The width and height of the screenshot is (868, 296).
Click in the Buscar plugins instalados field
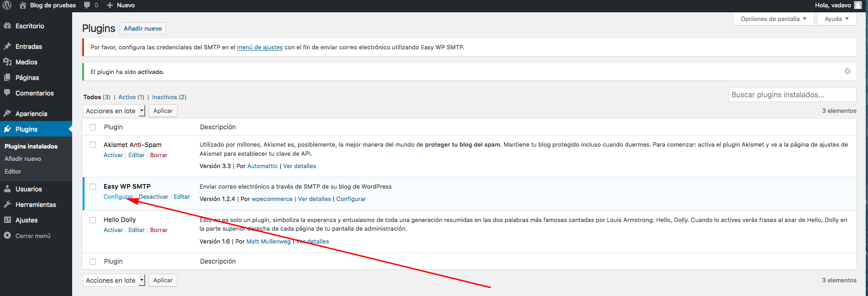792,95
